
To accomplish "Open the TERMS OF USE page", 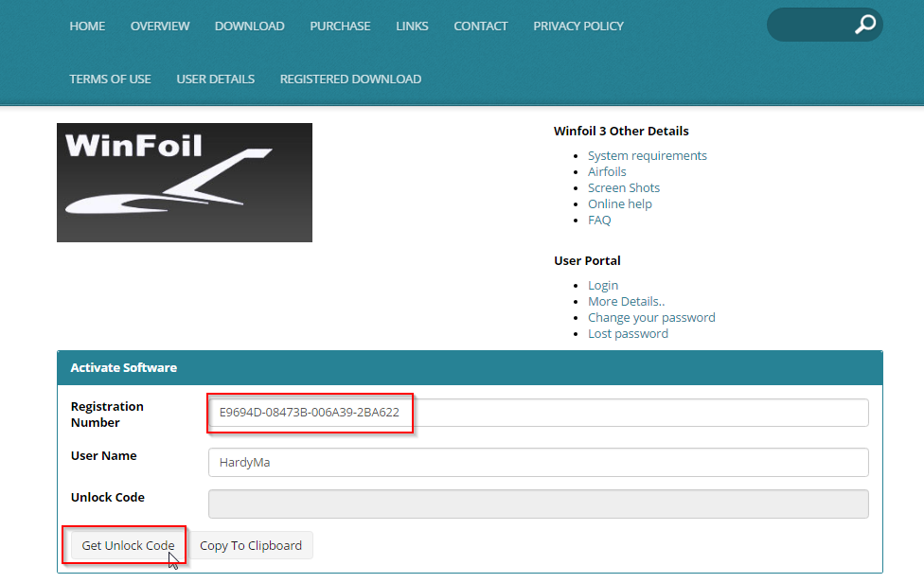I will [x=110, y=79].
